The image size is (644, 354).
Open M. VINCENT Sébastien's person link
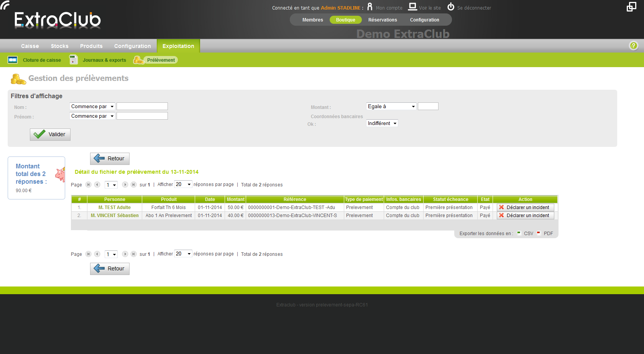tap(115, 216)
